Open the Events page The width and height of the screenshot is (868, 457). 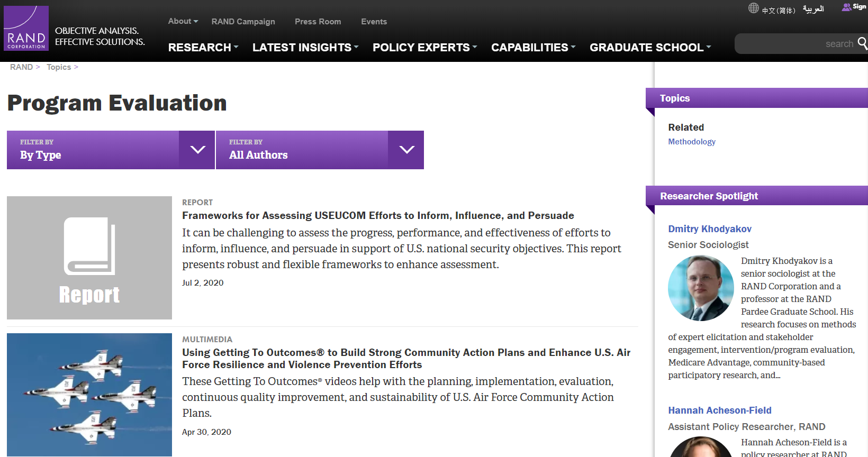[374, 22]
